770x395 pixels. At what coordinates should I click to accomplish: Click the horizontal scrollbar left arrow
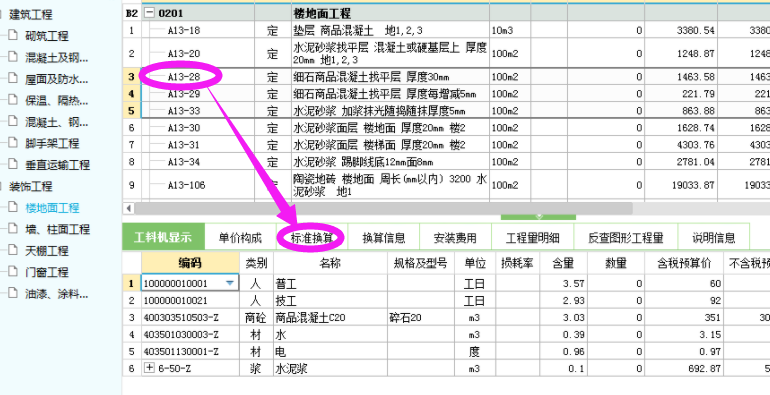point(129,208)
